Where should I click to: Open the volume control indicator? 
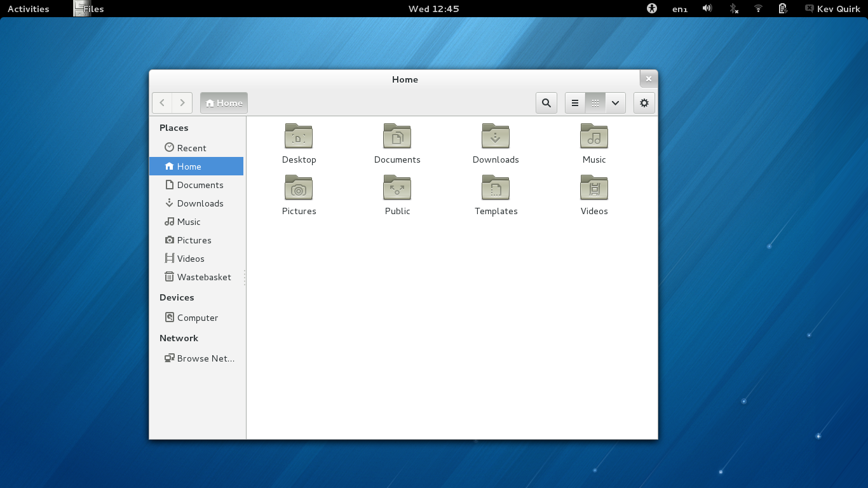click(707, 9)
